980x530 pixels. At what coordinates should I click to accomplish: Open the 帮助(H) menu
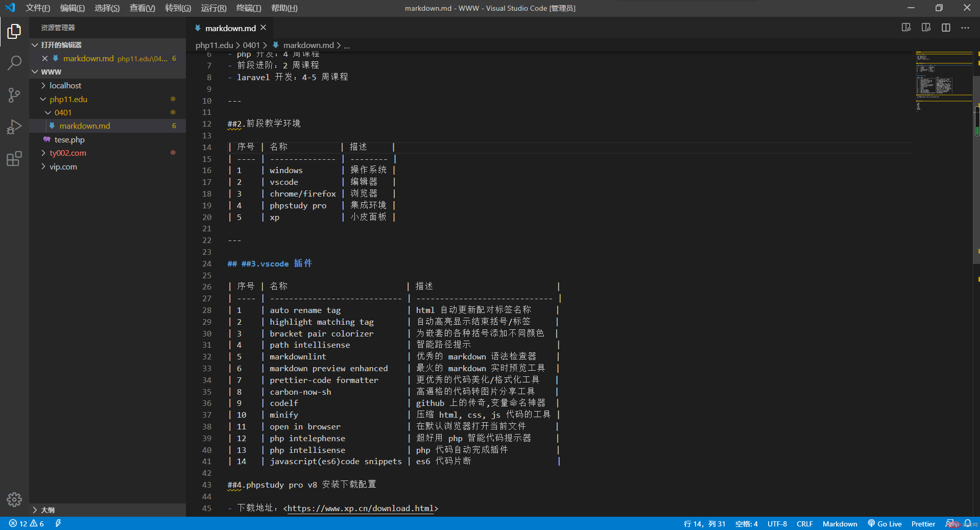click(x=284, y=8)
